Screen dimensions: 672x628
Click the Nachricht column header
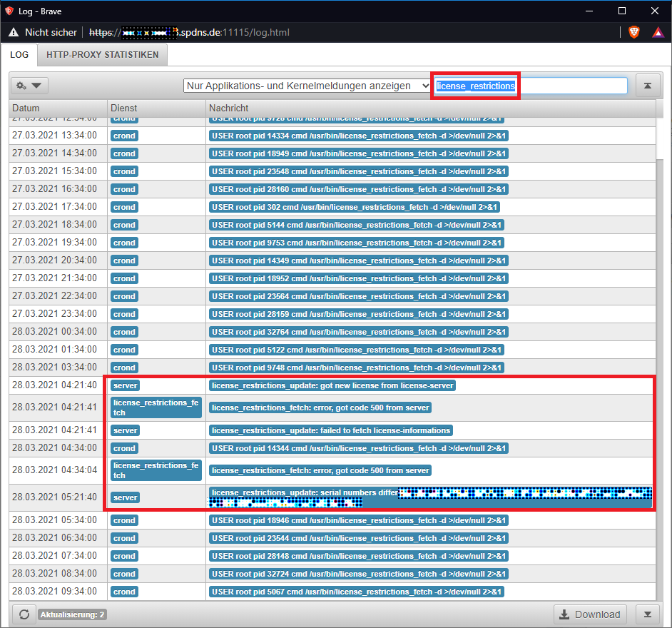428,108
